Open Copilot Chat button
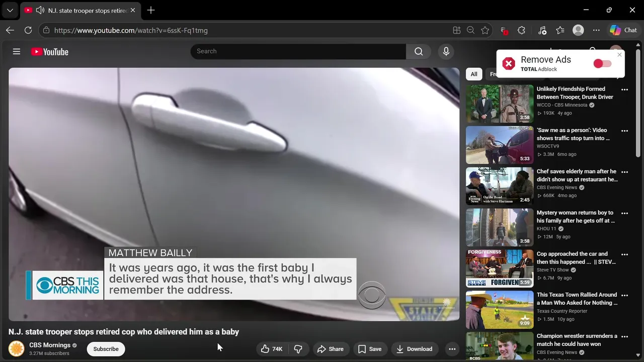 pos(624,30)
